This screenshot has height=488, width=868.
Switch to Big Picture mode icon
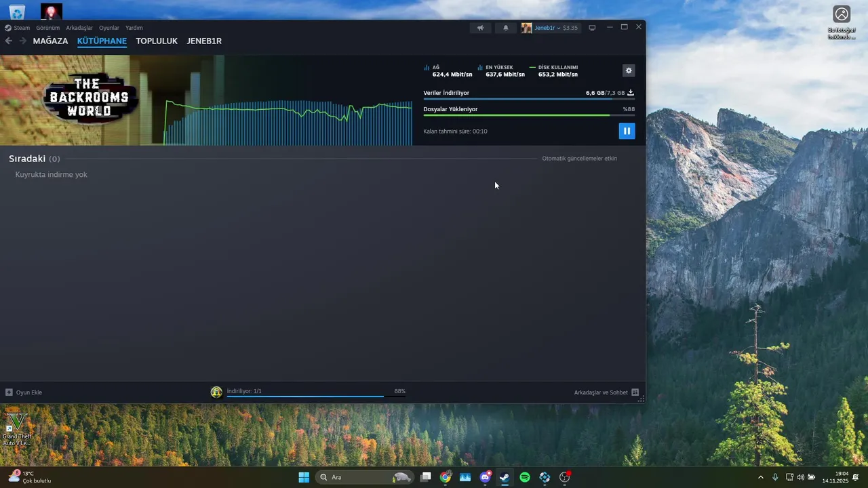592,28
